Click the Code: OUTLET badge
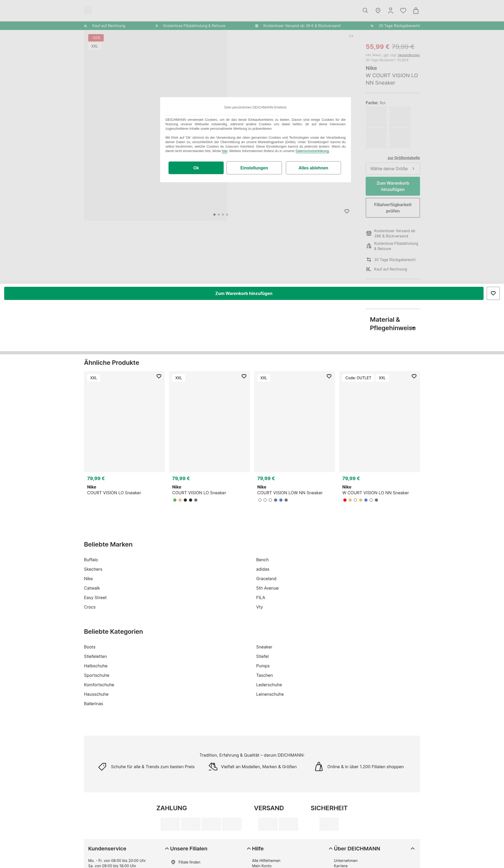The width and height of the screenshot is (504, 868). point(358,378)
